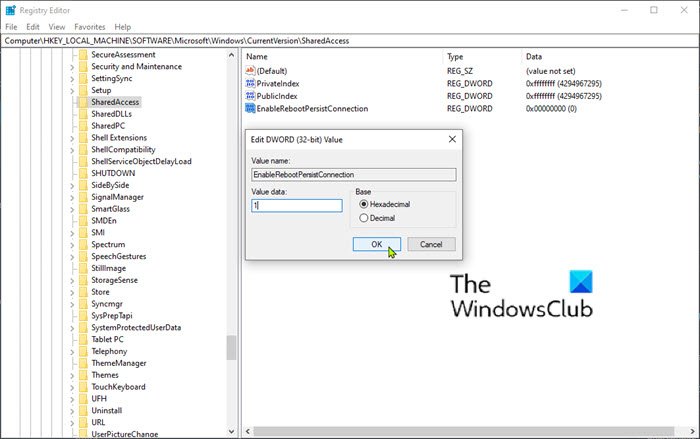
Task: Click the StillImage folder icon
Action: (x=83, y=268)
